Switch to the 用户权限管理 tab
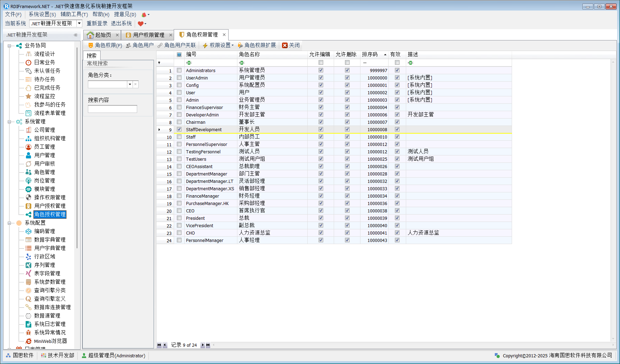 pos(148,35)
